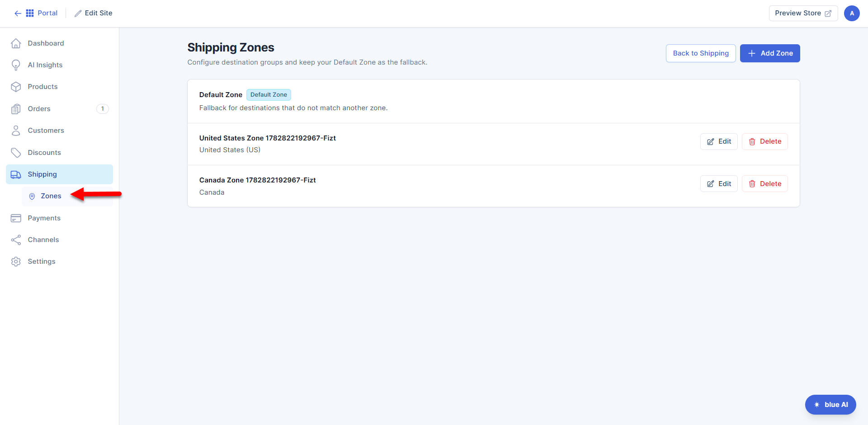Click Back to Shipping button
Image resolution: width=868 pixels, height=425 pixels.
(701, 53)
